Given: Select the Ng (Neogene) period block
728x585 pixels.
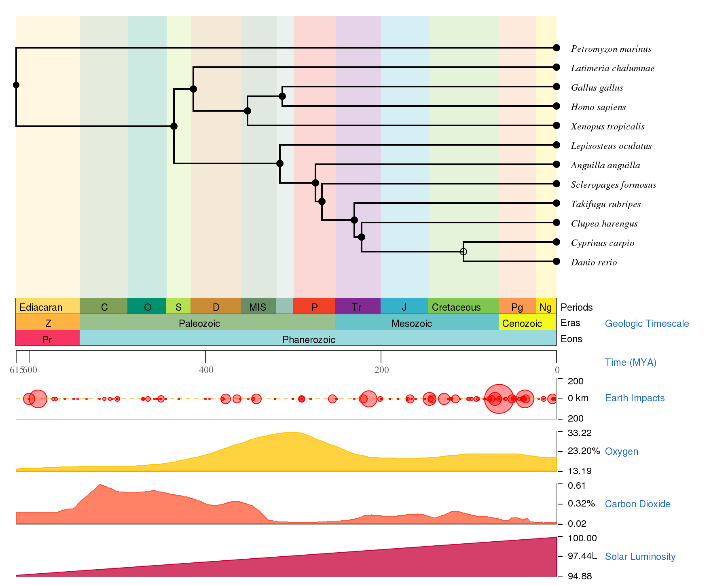Looking at the screenshot, I should click(546, 306).
